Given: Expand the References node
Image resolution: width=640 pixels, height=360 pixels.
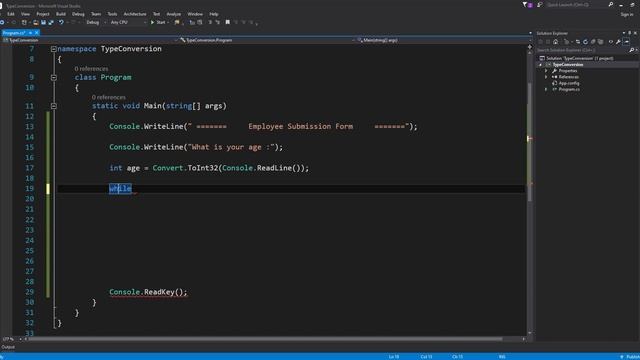Looking at the screenshot, I should pyautogui.click(x=546, y=77).
